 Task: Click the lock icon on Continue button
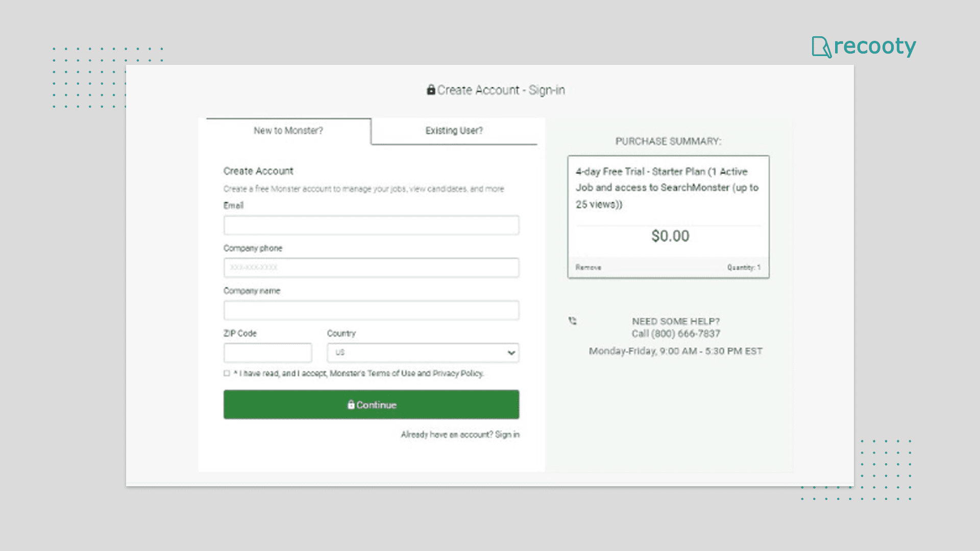[351, 405]
